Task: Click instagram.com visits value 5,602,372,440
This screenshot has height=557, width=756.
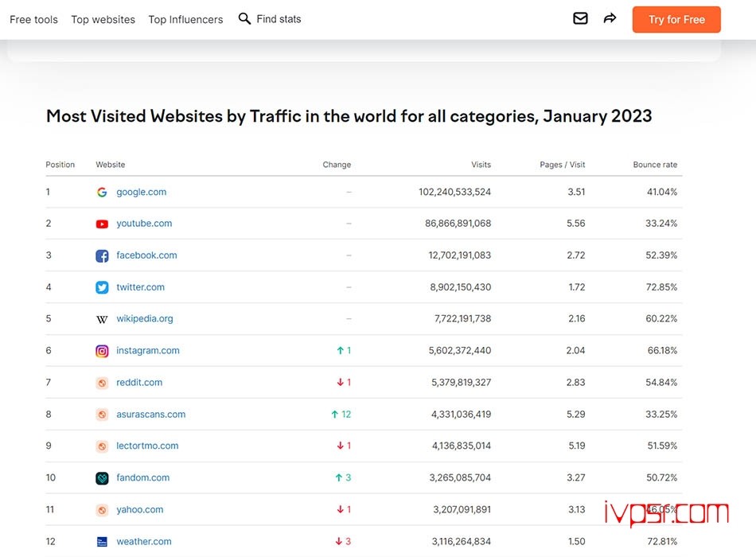Action: 460,351
